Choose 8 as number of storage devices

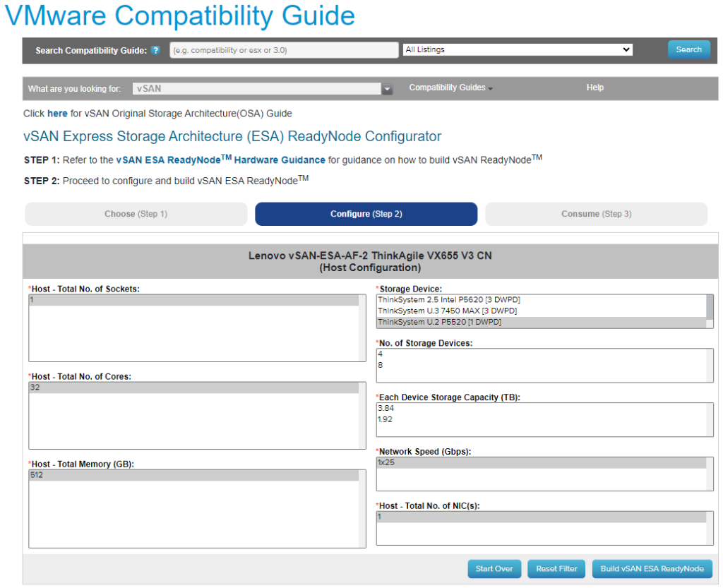(x=381, y=366)
